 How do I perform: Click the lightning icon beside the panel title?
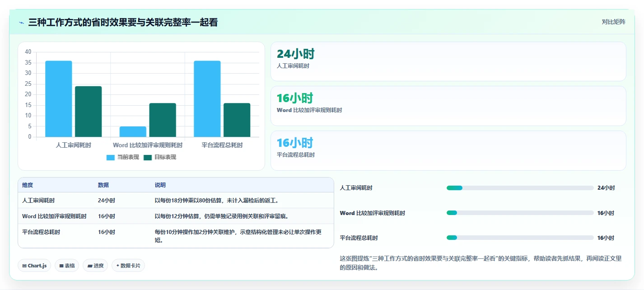[22, 22]
